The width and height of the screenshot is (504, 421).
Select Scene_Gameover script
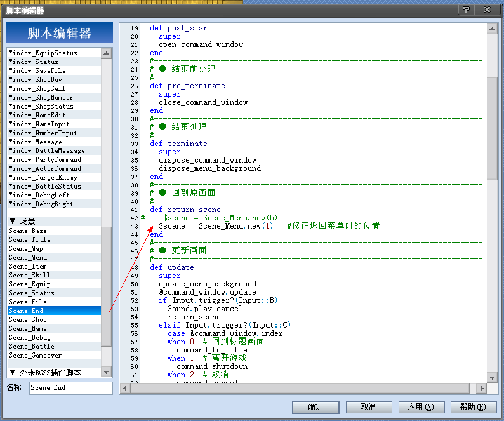pos(54,355)
